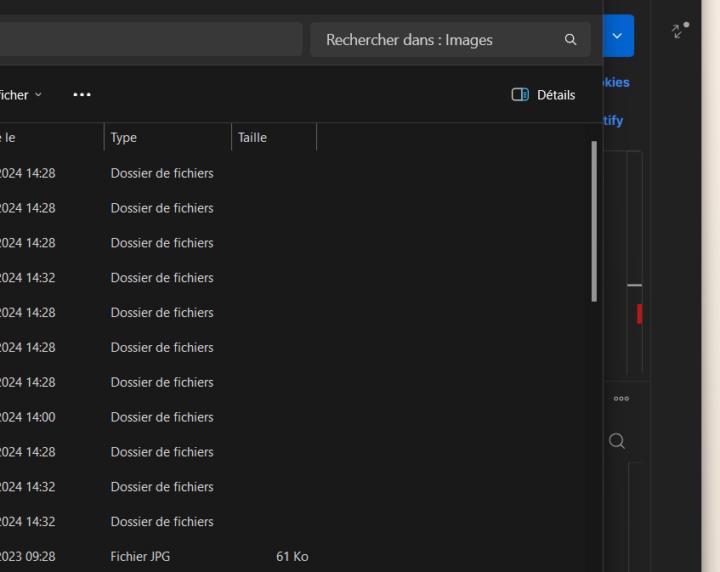Click the three small circles icon

pyautogui.click(x=621, y=398)
